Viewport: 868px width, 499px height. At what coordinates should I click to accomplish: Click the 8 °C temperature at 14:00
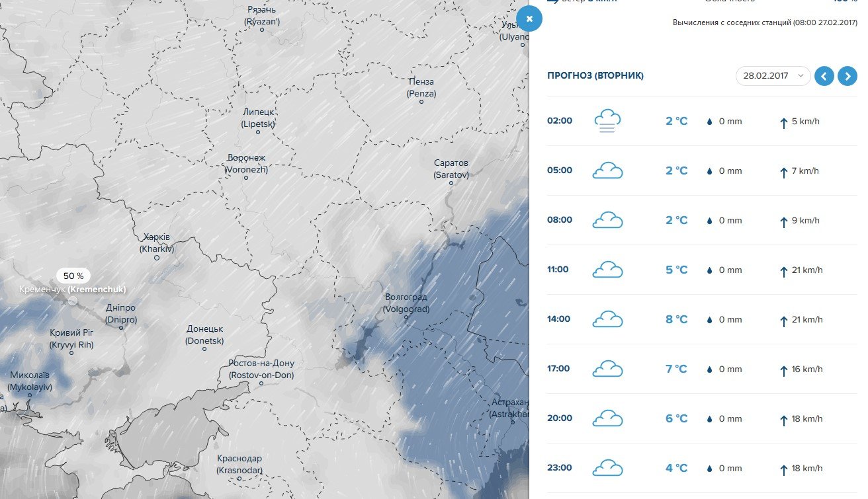click(x=676, y=320)
